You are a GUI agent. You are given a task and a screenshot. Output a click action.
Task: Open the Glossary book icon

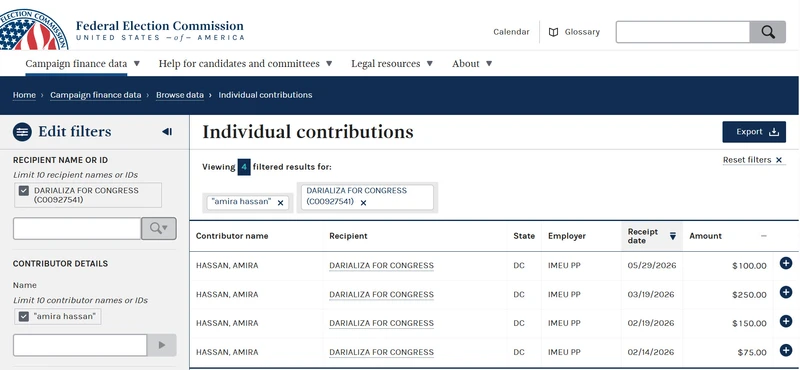553,32
